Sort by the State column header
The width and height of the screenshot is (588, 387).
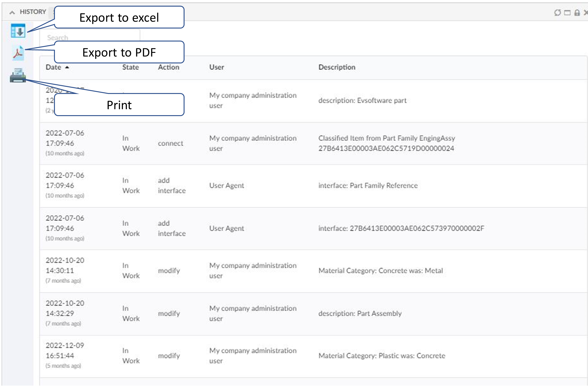click(x=131, y=67)
